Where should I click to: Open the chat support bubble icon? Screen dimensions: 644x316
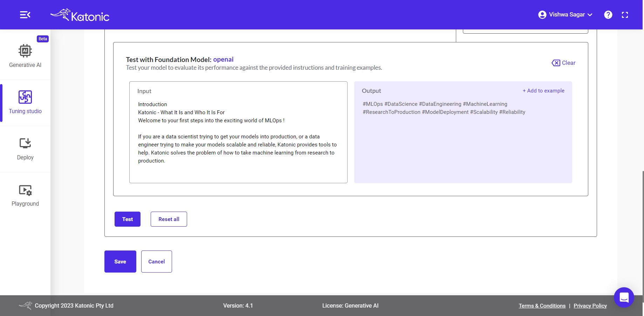[624, 297]
